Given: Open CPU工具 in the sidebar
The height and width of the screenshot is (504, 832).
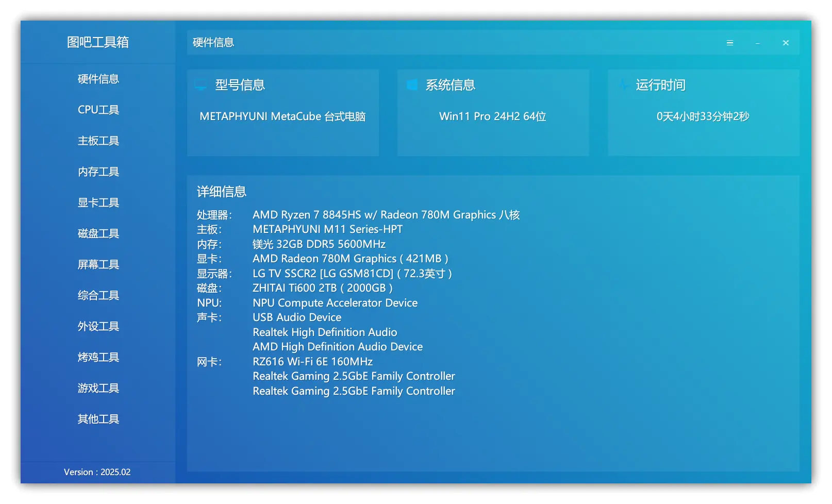Looking at the screenshot, I should tap(98, 110).
